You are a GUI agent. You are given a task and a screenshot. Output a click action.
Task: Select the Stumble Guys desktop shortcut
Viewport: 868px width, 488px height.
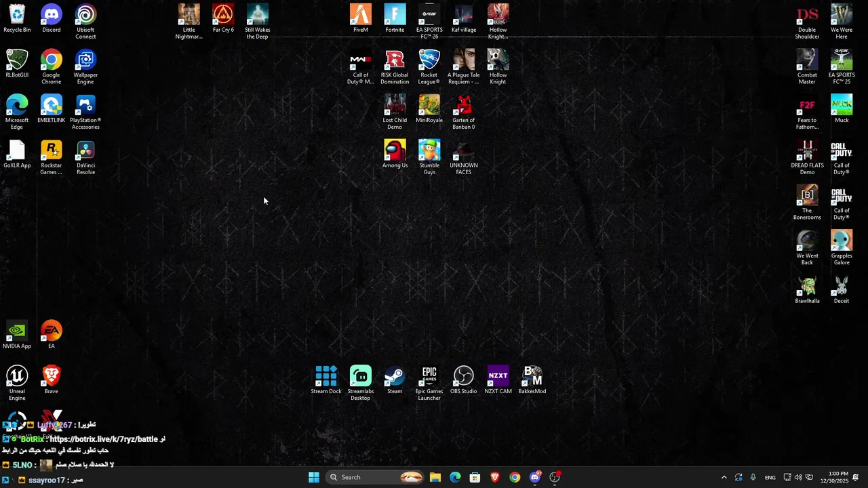click(429, 158)
